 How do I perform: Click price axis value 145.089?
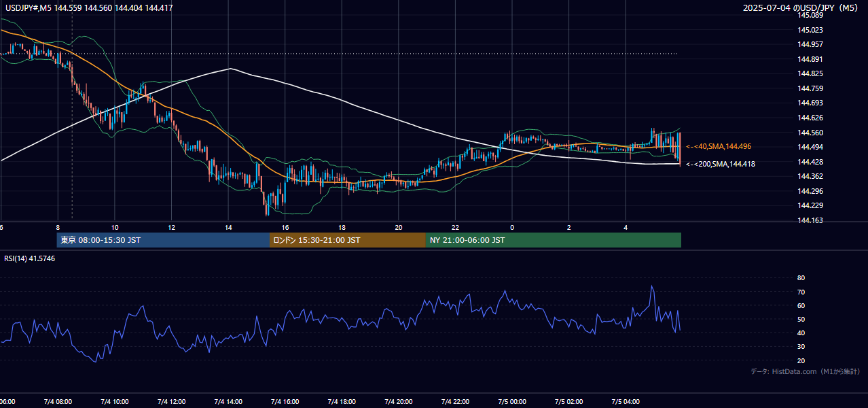click(810, 15)
